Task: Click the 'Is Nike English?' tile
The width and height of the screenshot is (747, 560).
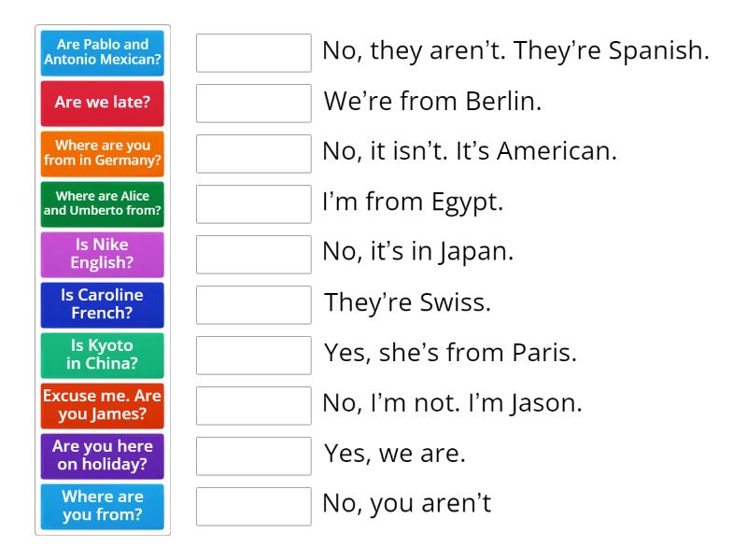Action: [x=103, y=255]
